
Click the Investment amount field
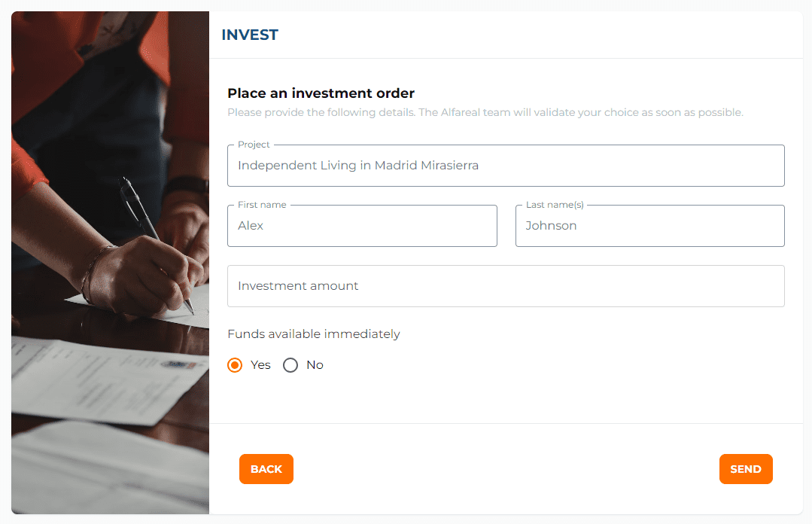coord(506,286)
